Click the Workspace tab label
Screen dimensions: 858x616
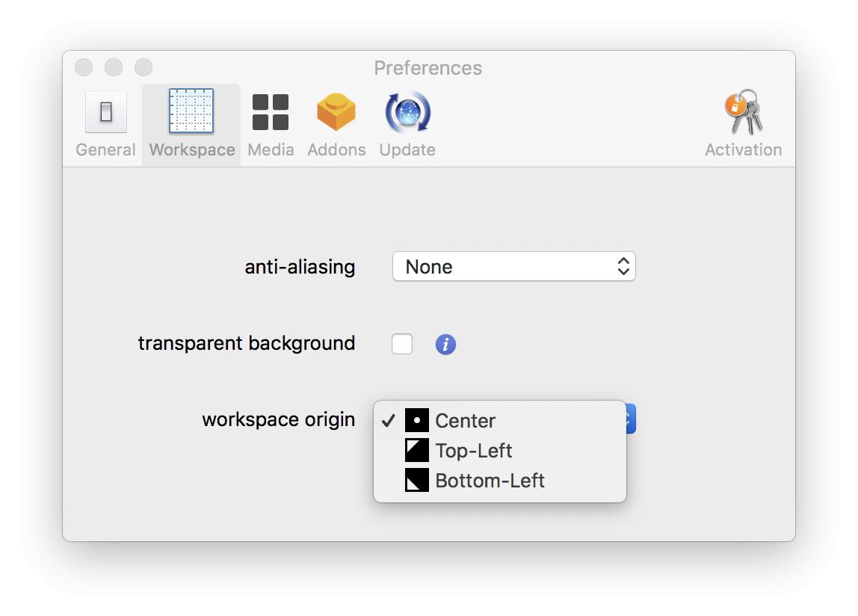pyautogui.click(x=192, y=150)
